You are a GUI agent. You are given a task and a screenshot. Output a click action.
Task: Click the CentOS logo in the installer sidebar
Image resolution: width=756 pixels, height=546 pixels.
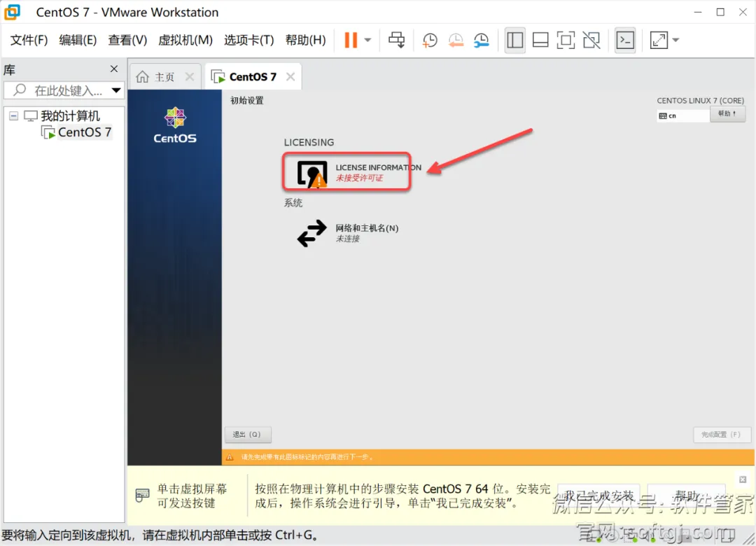pyautogui.click(x=175, y=125)
